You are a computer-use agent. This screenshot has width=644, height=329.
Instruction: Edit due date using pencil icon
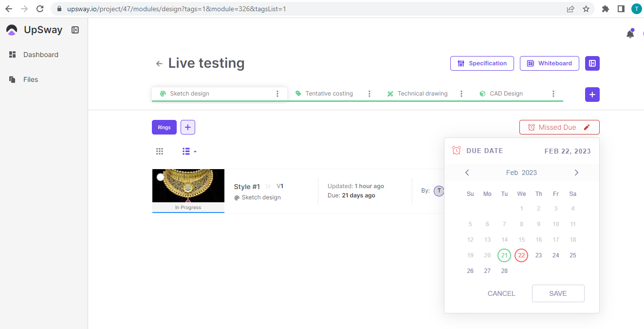(587, 127)
